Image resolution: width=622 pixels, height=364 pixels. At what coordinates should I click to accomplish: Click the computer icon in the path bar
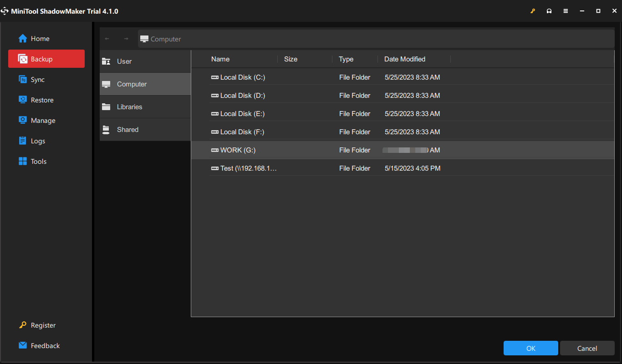point(144,39)
